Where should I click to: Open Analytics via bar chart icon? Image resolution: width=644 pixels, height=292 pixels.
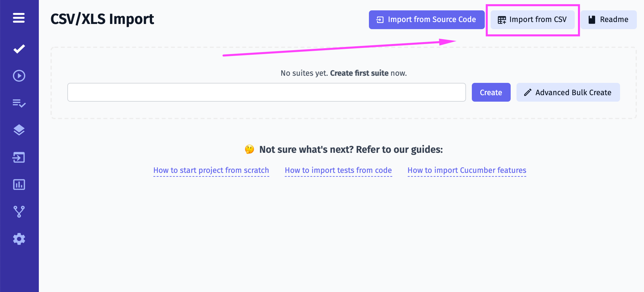tap(19, 185)
